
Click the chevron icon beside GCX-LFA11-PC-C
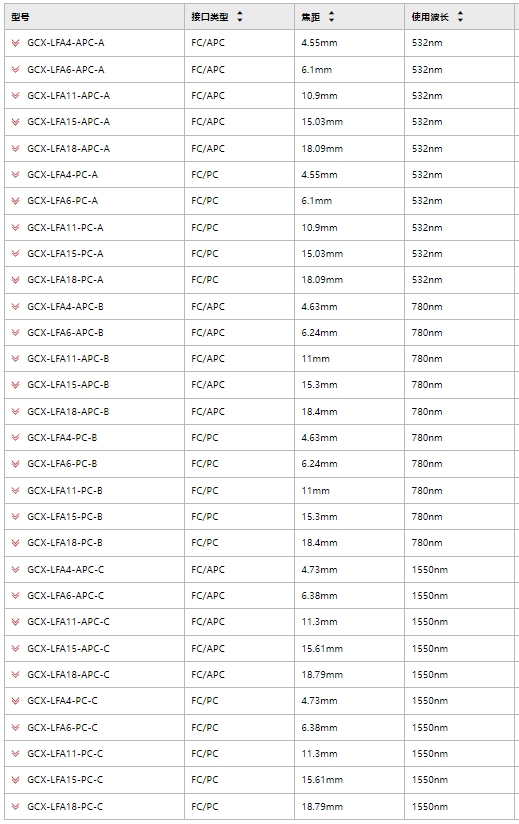click(16, 754)
